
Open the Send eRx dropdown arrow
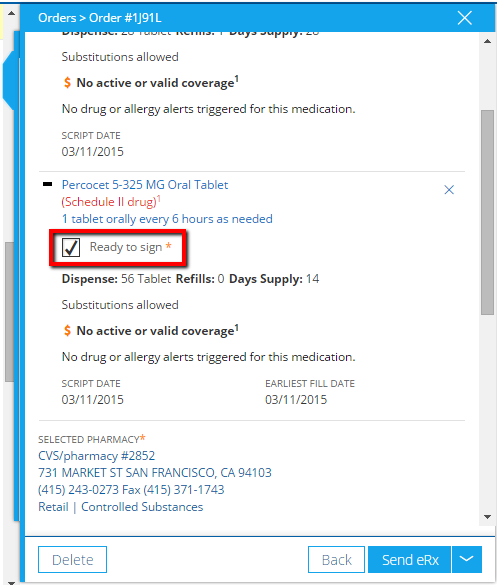467,560
